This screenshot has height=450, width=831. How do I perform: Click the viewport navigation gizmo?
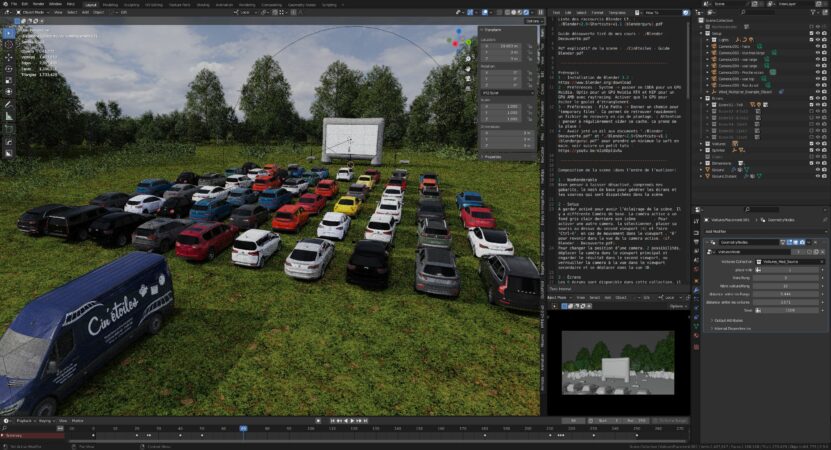click(459, 41)
